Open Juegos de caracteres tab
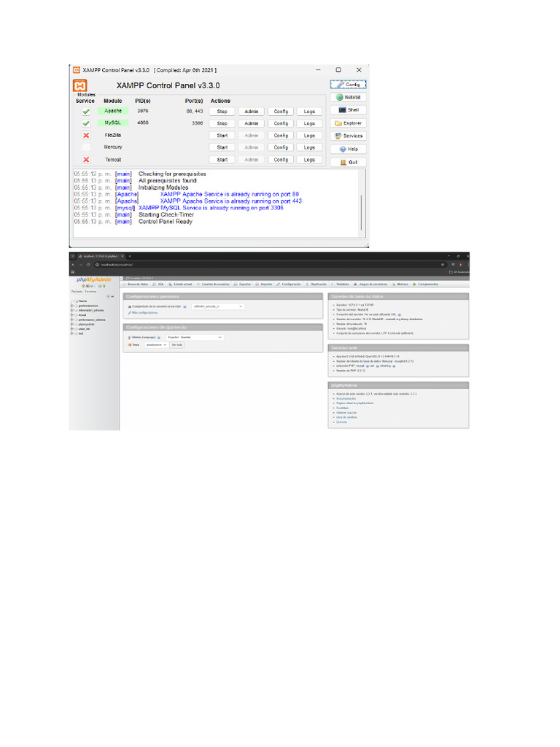The image size is (560, 747). 370,285
